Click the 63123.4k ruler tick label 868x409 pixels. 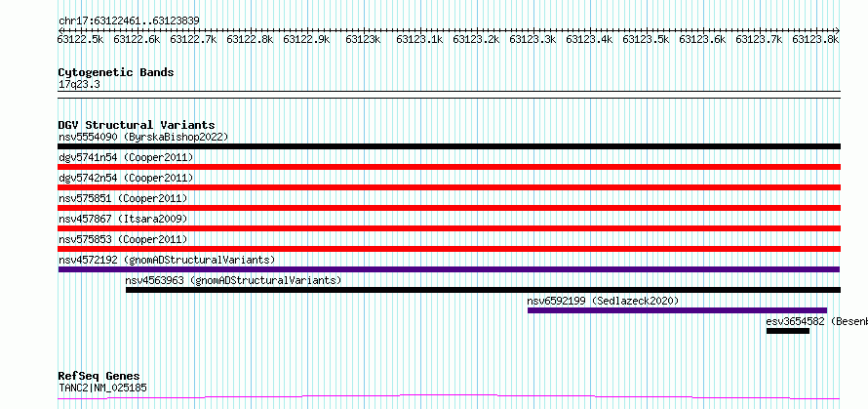(589, 39)
